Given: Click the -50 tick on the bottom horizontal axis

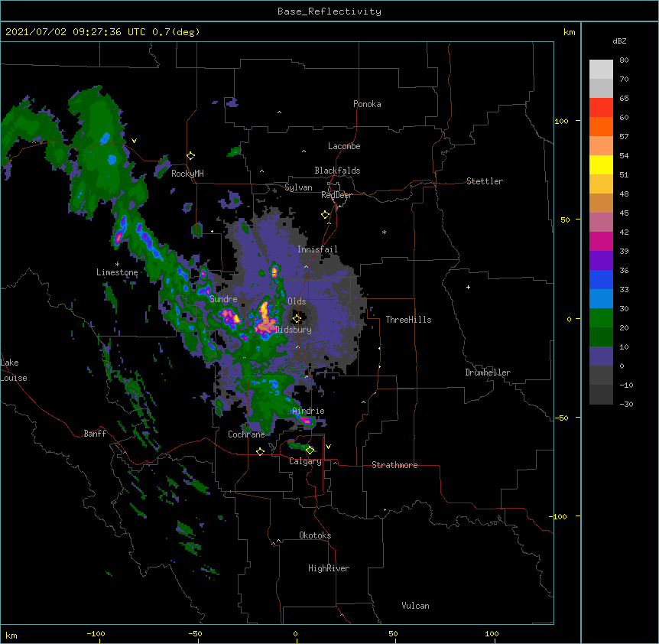Looking at the screenshot, I should click(x=195, y=633).
